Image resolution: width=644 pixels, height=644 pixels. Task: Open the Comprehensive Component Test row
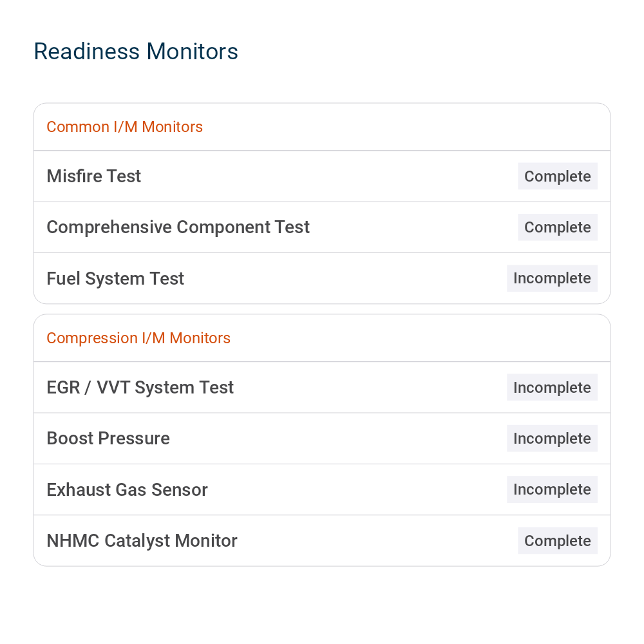click(322, 227)
